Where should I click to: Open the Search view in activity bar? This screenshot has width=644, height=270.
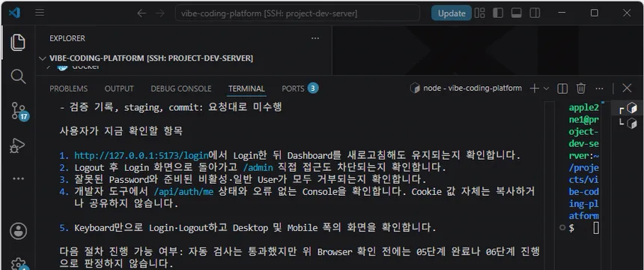tap(18, 76)
